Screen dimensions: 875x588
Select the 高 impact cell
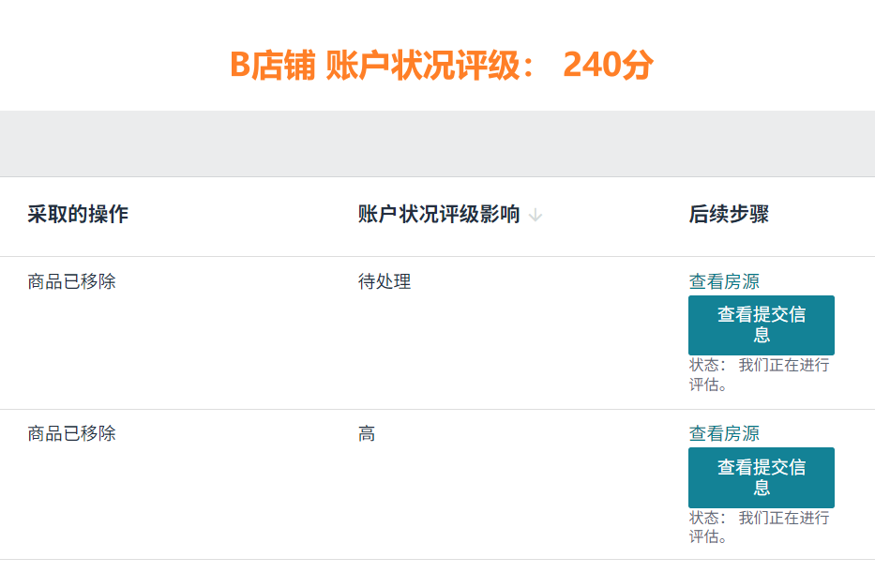click(367, 433)
